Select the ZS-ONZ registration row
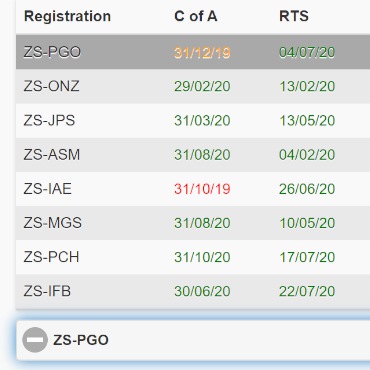The height and width of the screenshot is (370, 370). click(193, 86)
